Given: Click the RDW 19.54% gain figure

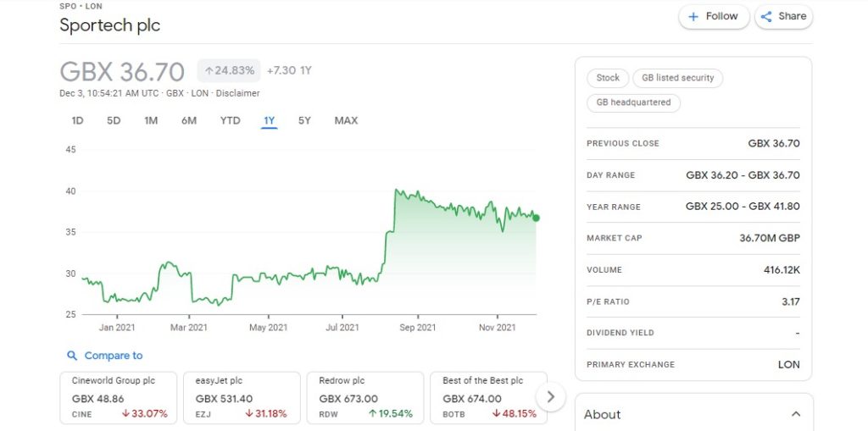Looking at the screenshot, I should [x=390, y=414].
